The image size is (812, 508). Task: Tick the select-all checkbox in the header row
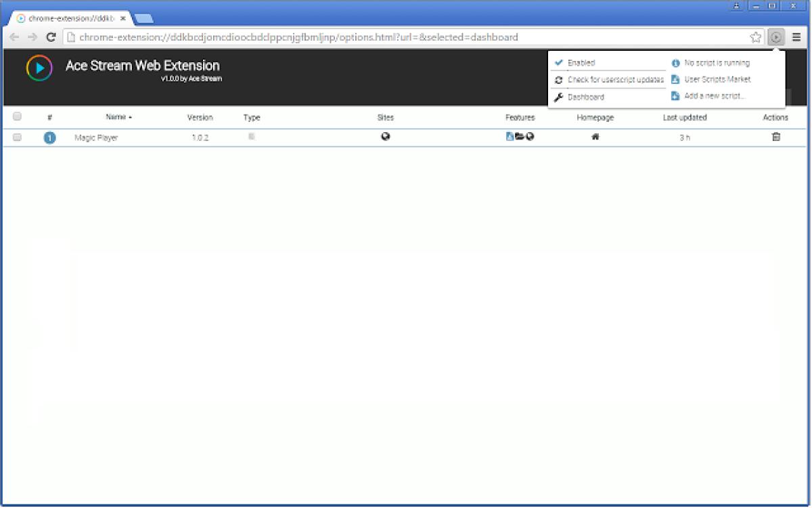(17, 117)
